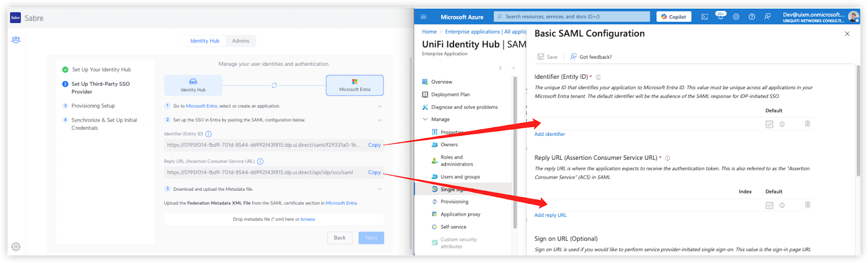Open Provisioning in Azure sidebar
Viewport: 868px width, 263px height.
[x=450, y=202]
